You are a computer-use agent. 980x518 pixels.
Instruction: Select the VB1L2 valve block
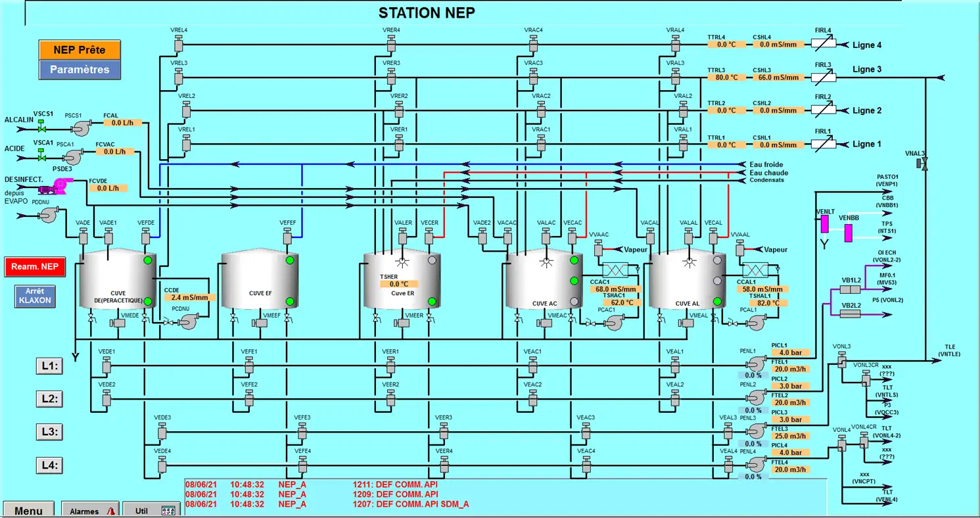pos(851,289)
